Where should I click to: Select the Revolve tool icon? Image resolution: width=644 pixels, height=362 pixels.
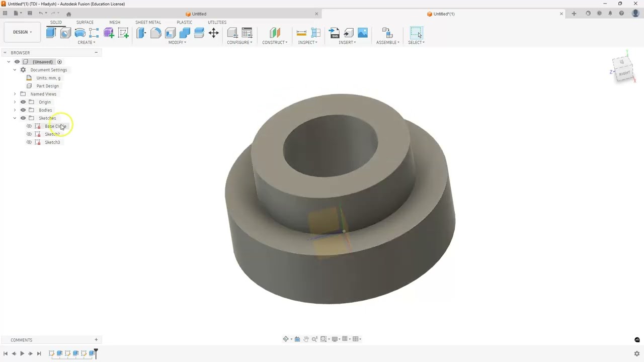pos(80,33)
